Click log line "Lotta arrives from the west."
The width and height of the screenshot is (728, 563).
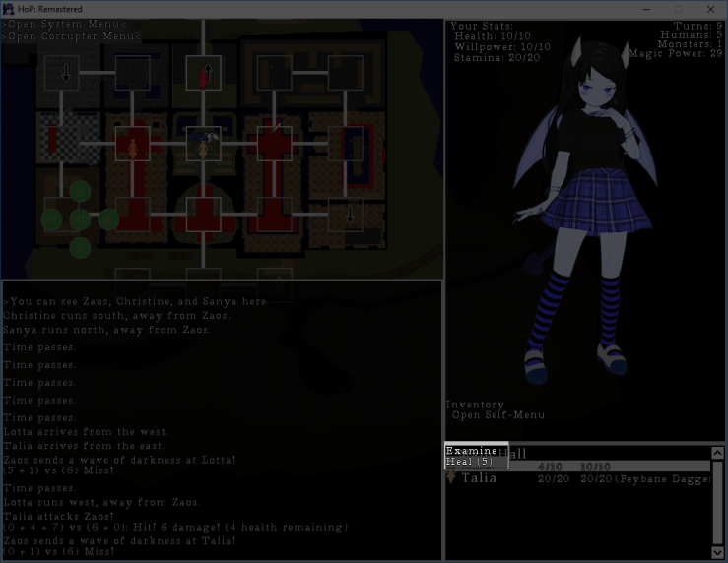(x=86, y=432)
